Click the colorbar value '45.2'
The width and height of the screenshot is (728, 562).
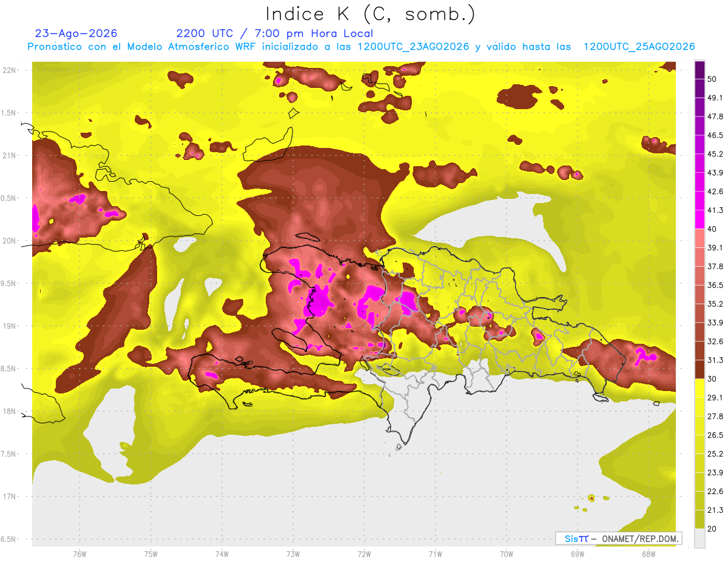pyautogui.click(x=715, y=154)
